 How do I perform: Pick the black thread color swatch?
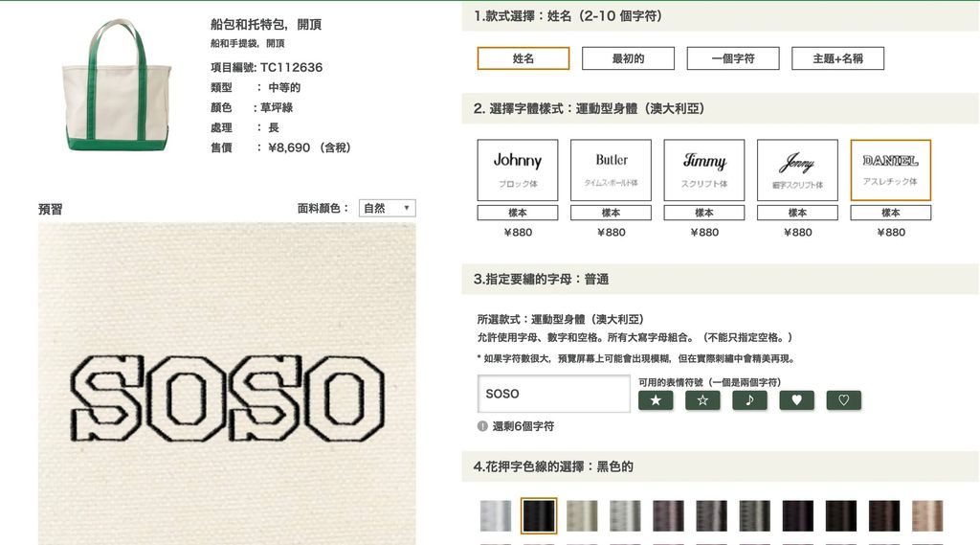point(539,515)
